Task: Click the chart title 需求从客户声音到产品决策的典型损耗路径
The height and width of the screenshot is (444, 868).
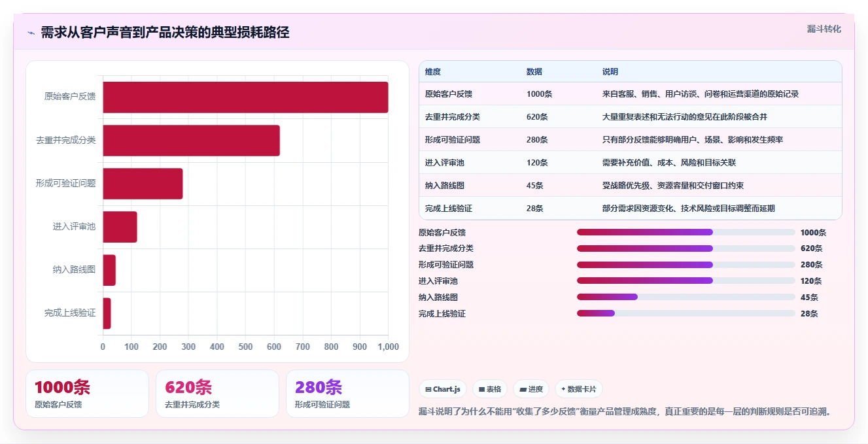Action: pos(165,33)
